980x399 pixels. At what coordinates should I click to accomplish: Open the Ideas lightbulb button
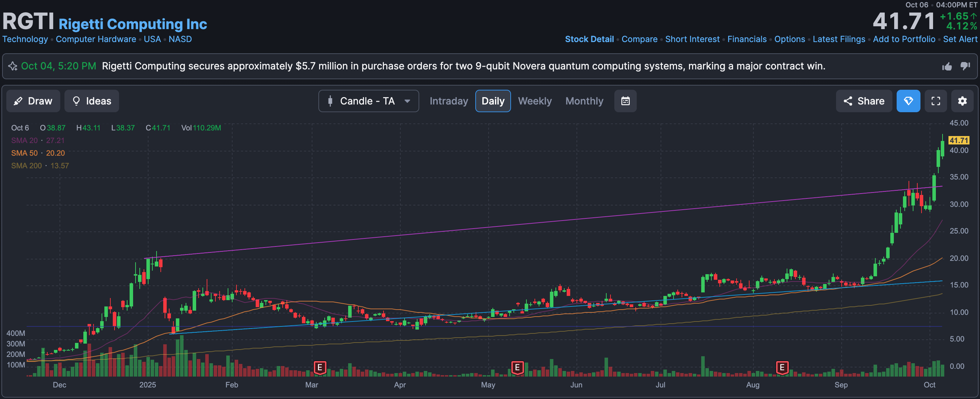(x=92, y=101)
